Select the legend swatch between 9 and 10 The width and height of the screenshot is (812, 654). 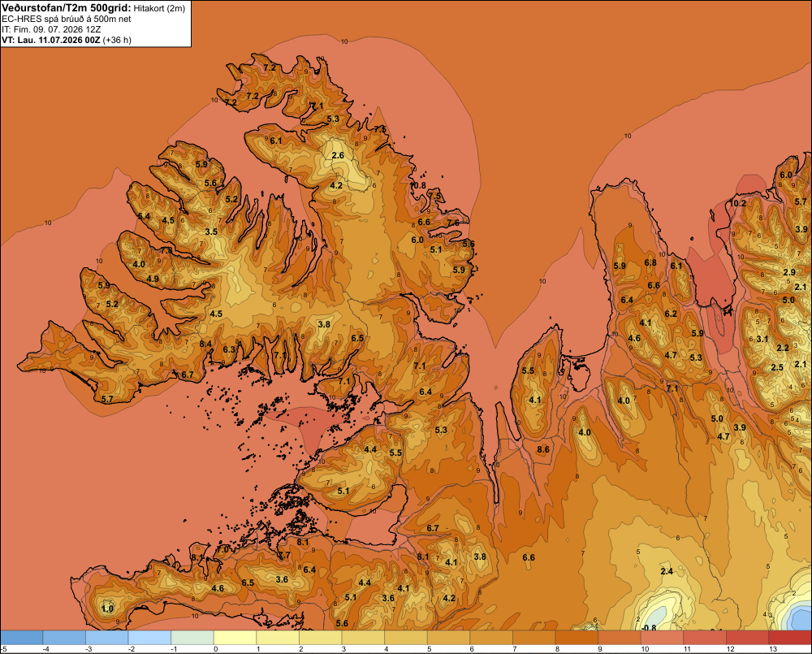coord(620,637)
